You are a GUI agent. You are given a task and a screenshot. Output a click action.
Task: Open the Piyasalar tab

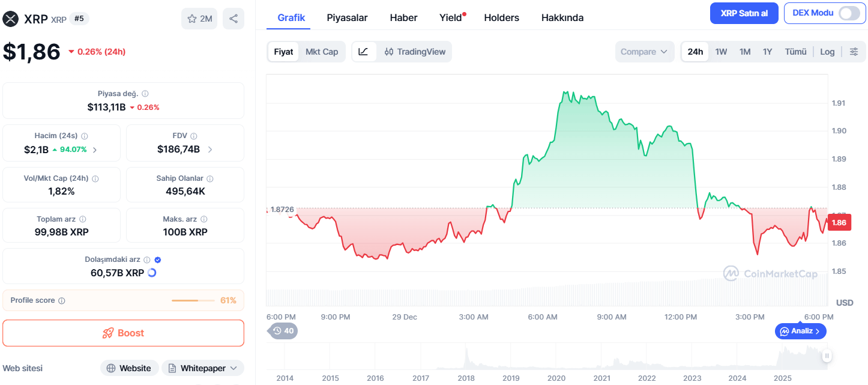pos(347,17)
